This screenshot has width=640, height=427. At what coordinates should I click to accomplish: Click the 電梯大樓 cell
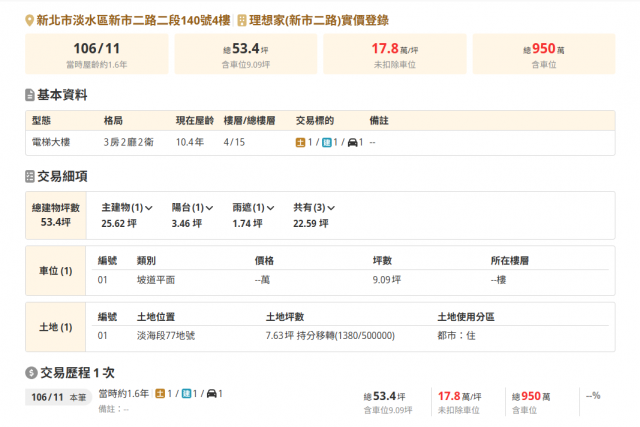tap(51, 142)
